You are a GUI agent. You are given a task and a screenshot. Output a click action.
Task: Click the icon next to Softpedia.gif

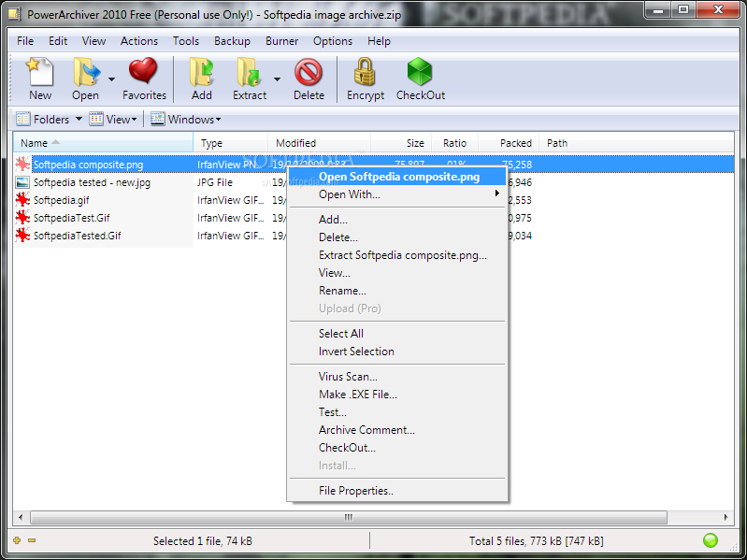[22, 200]
